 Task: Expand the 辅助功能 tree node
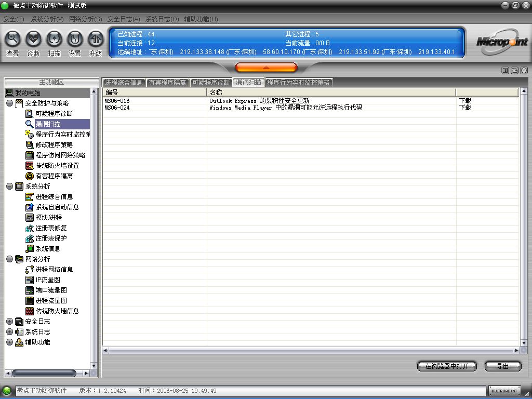point(9,342)
